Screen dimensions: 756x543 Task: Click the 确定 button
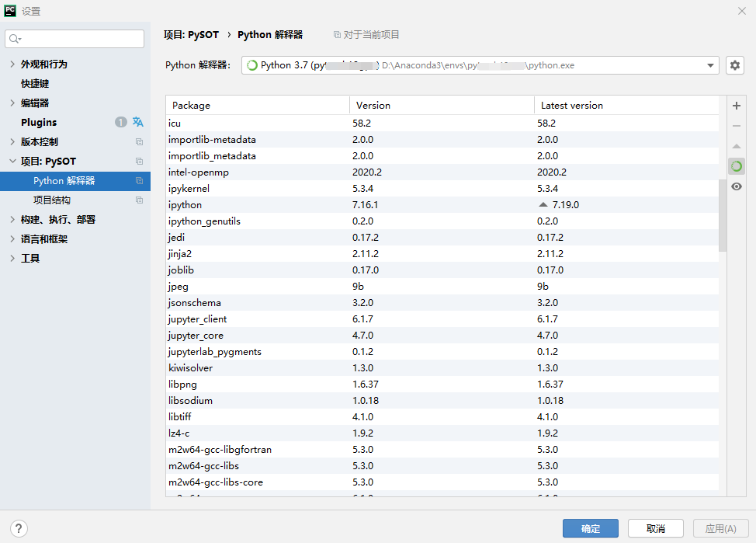click(590, 528)
